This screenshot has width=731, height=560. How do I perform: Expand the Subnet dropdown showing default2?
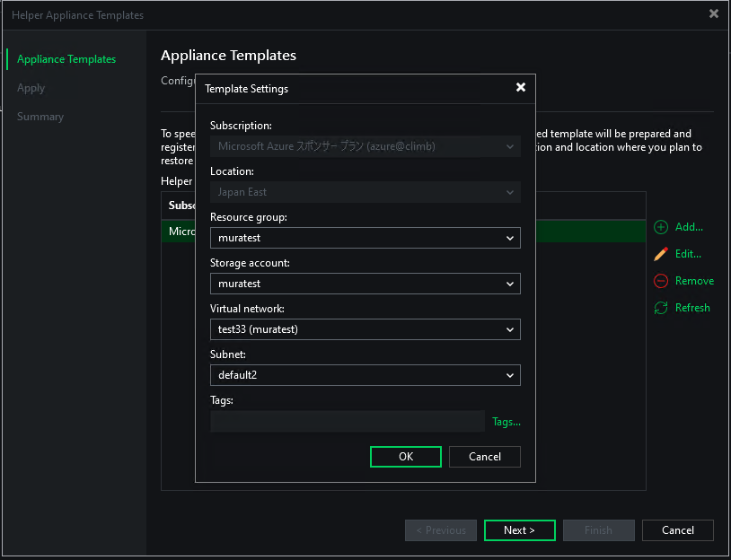pyautogui.click(x=365, y=375)
